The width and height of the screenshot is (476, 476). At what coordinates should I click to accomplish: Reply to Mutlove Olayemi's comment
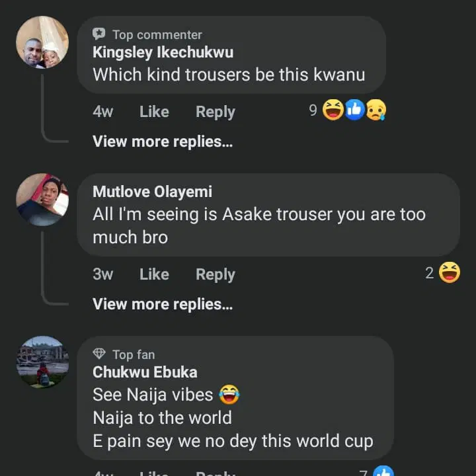[x=215, y=274]
